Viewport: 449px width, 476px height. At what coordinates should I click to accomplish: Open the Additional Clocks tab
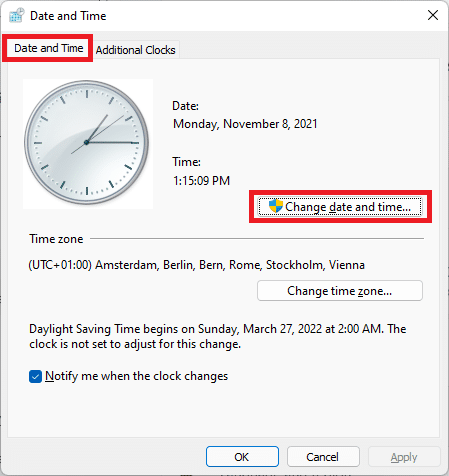[x=135, y=50]
